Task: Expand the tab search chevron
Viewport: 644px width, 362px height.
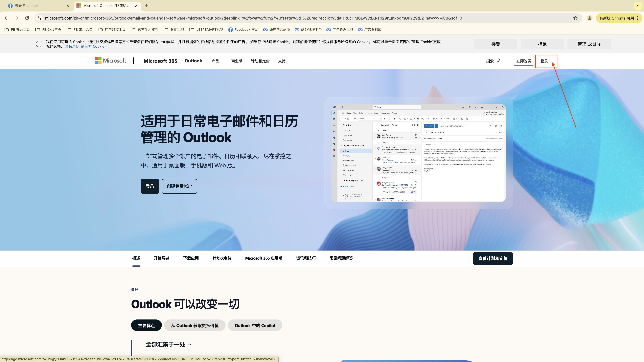Action: tap(638, 5)
